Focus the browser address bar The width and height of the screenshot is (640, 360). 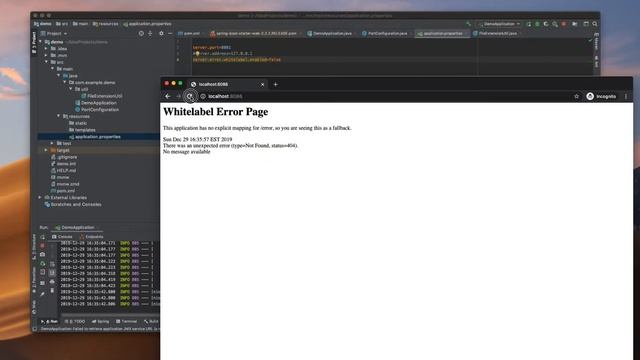[388, 96]
